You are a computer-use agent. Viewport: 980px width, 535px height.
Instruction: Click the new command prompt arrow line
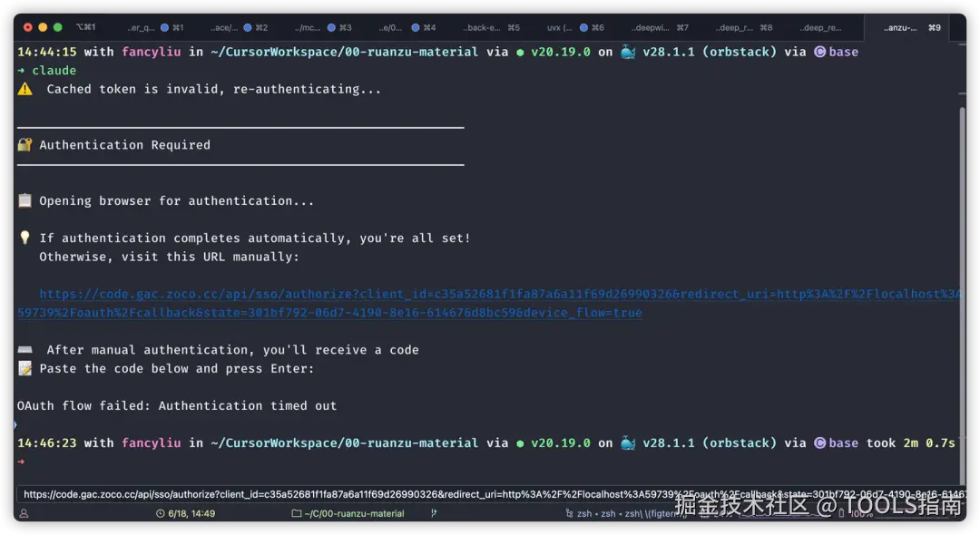(x=21, y=462)
